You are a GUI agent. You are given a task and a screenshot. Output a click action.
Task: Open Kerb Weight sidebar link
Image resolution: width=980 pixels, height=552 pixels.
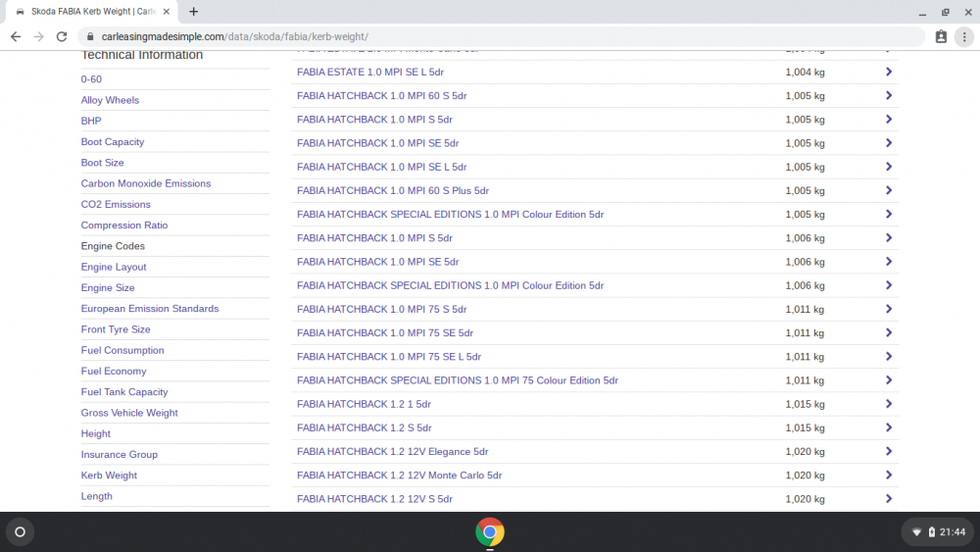[109, 476]
